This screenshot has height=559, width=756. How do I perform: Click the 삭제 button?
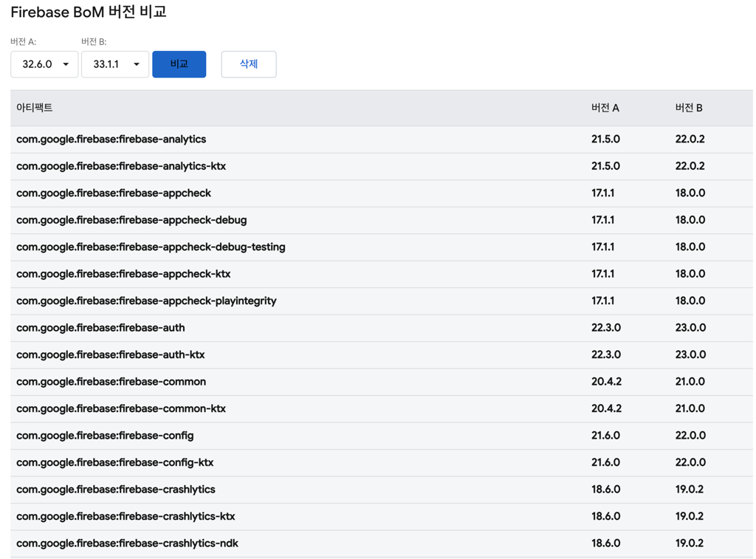[x=249, y=64]
